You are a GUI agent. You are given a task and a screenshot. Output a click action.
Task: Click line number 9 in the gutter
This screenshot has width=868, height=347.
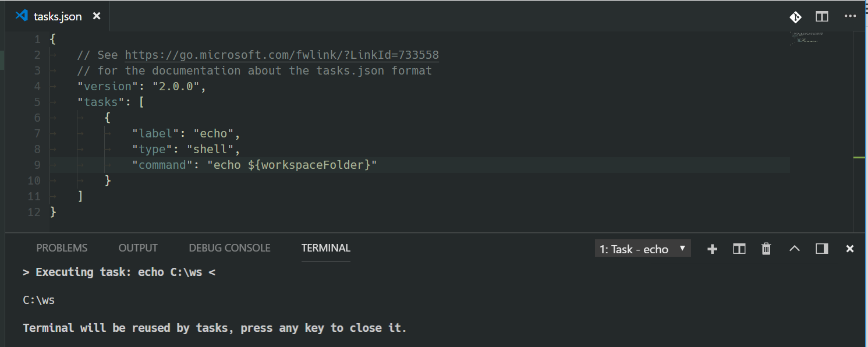tap(37, 165)
